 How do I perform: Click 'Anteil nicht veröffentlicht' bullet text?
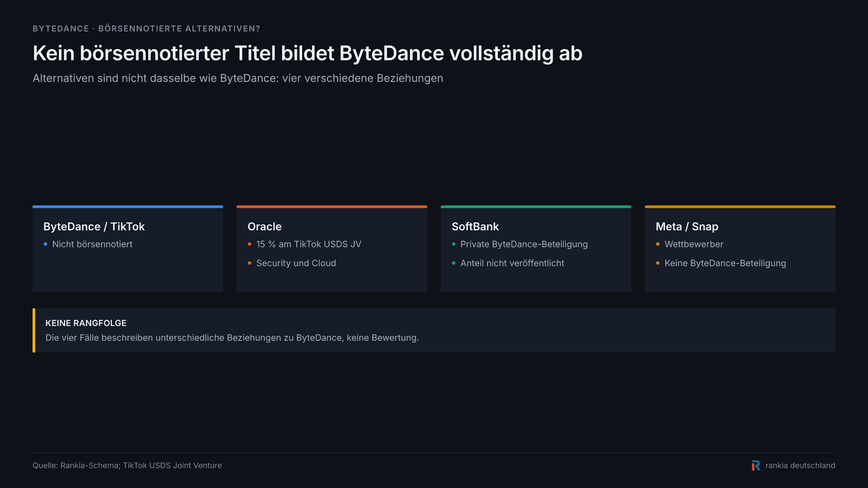512,263
